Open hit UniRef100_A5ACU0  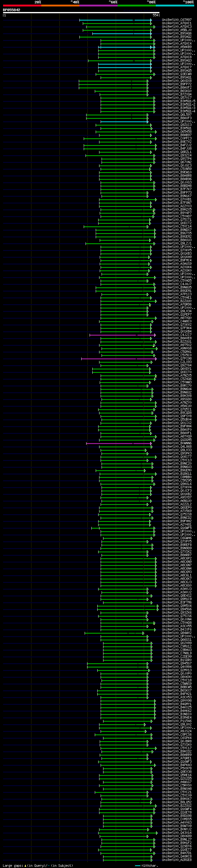coord(177,406)
